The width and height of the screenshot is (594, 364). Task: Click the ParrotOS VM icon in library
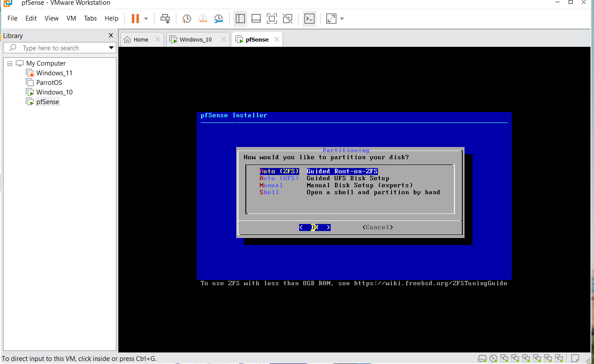(30, 83)
